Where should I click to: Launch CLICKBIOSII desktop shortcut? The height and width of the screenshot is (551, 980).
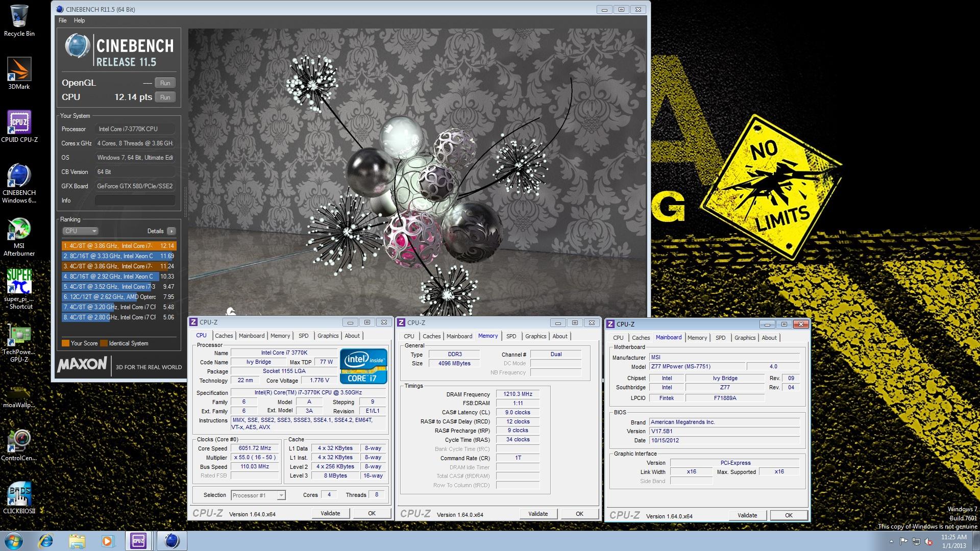point(19,497)
